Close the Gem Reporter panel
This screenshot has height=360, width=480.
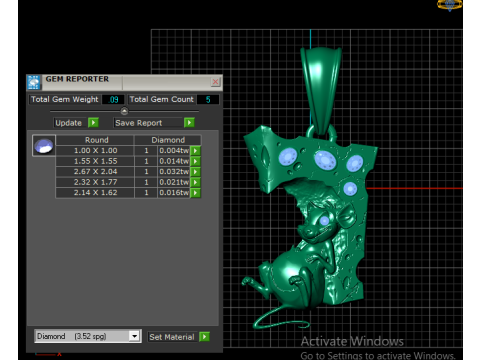[215, 82]
